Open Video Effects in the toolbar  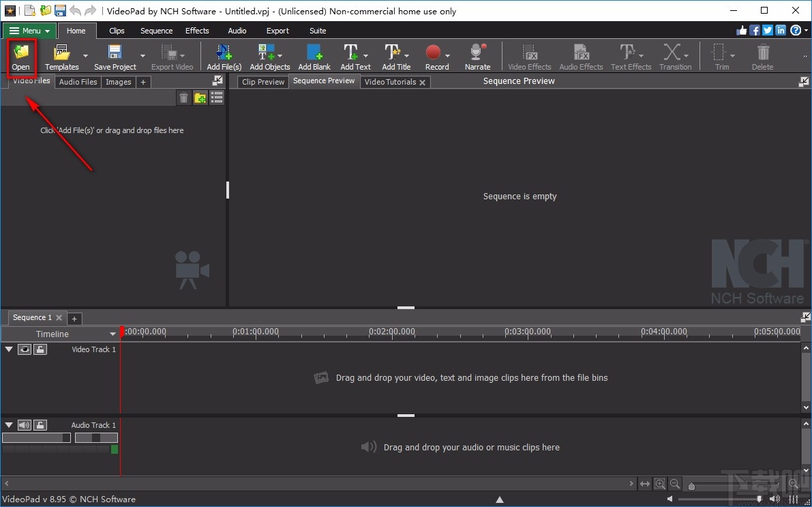click(530, 57)
